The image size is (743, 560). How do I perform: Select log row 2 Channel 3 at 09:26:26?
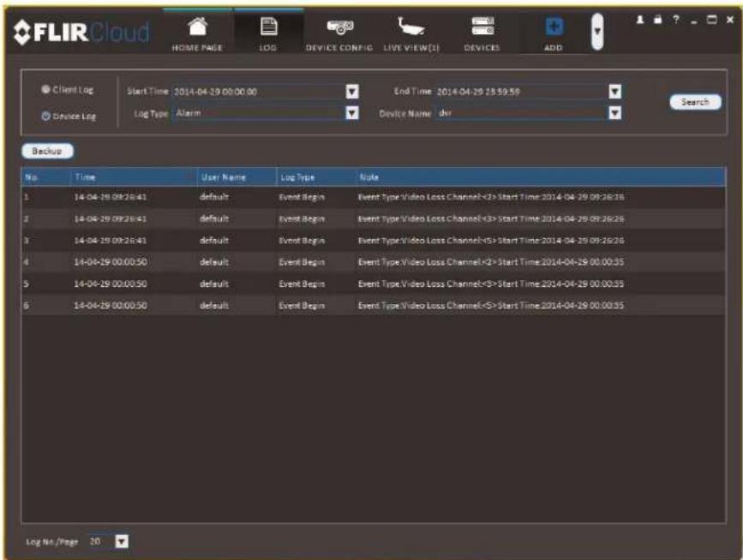pos(374,218)
